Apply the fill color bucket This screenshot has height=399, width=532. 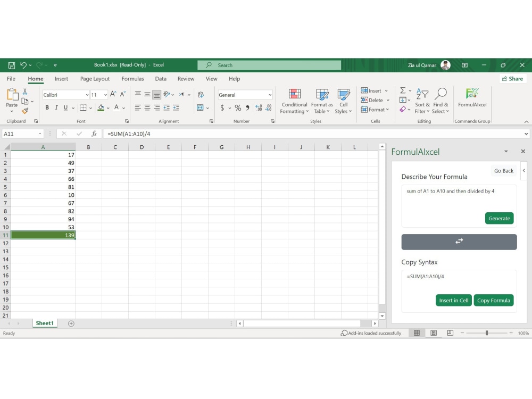(x=101, y=108)
